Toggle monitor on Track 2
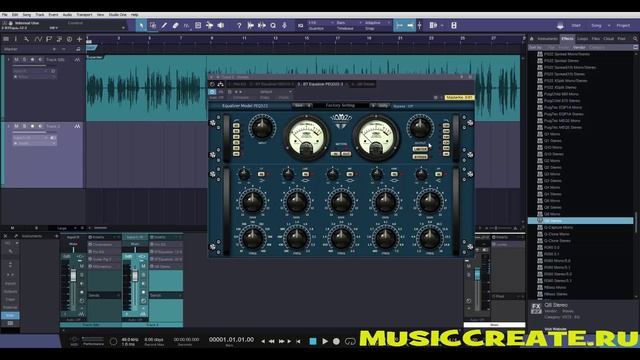Viewport: 640px width, 360px height. click(40, 127)
